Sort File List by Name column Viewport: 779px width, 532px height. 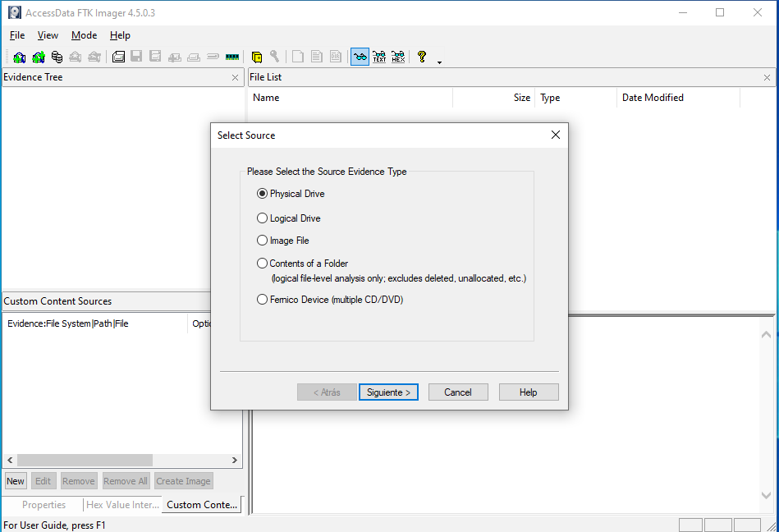[351, 98]
